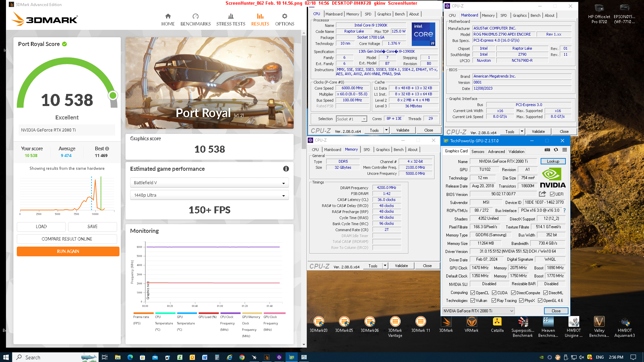
Task: Open Windows Task View from the taskbar
Action: click(x=104, y=357)
